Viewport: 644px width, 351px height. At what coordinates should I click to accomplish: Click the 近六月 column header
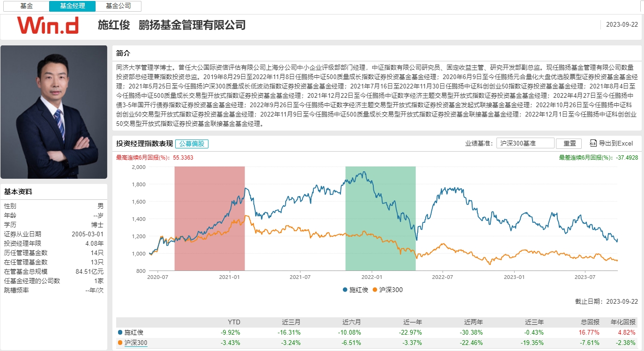(352, 322)
